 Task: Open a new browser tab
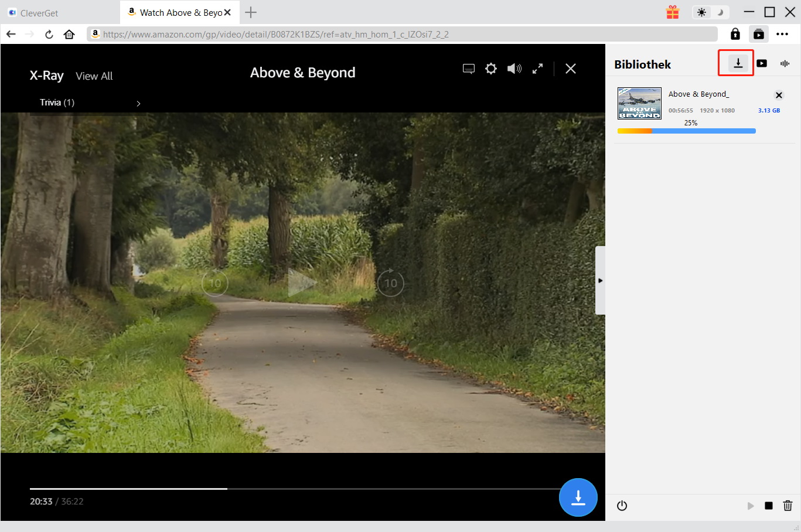click(251, 12)
